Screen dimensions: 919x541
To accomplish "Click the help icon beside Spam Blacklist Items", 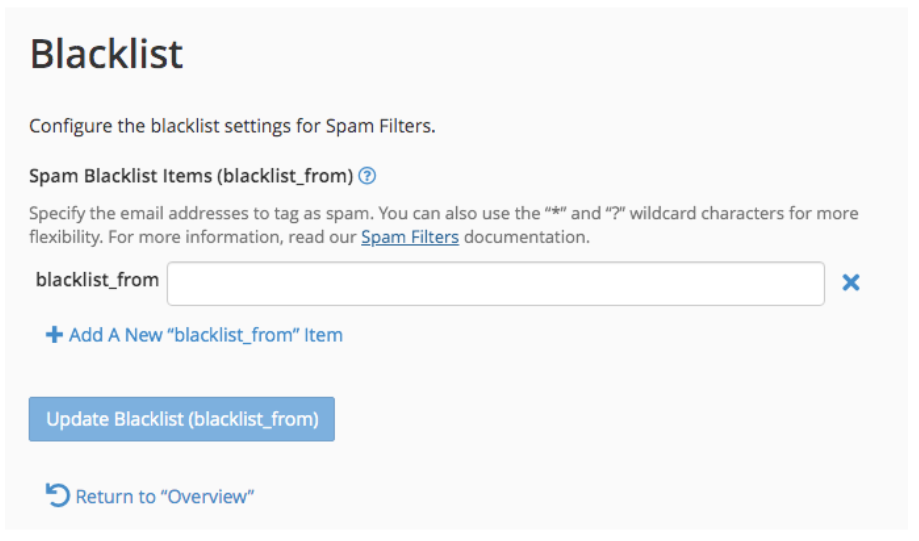I will (x=367, y=177).
